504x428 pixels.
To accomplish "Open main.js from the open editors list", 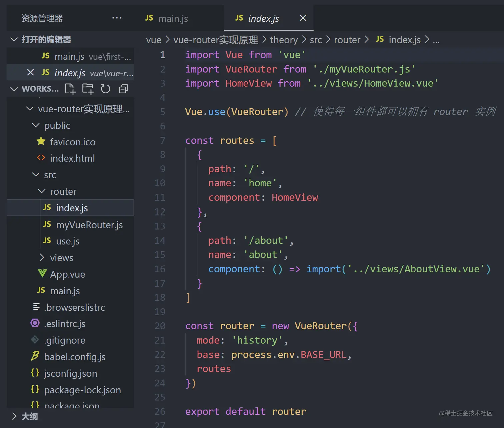I will click(x=70, y=56).
